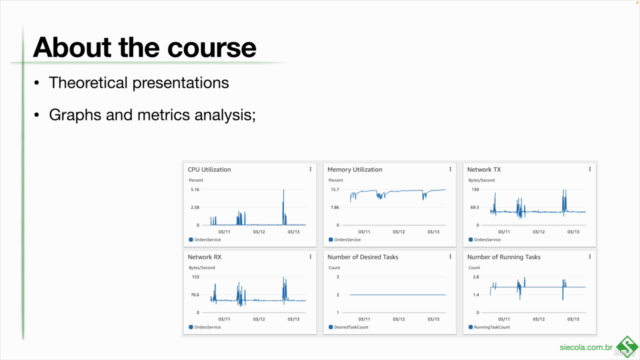Toggle RunningTaskCount legend entry
Viewport: 640px width, 360px height.
(x=489, y=327)
